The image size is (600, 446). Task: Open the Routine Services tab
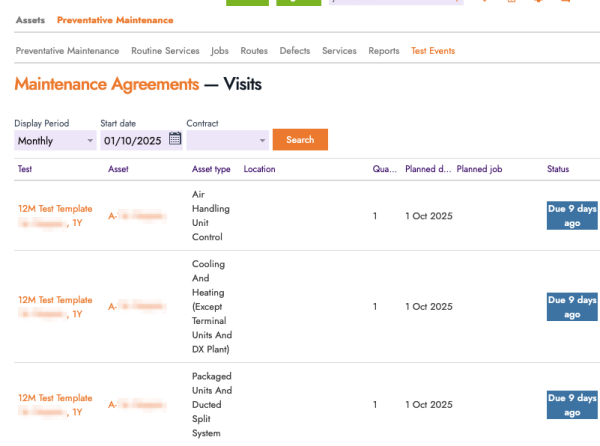(x=165, y=51)
